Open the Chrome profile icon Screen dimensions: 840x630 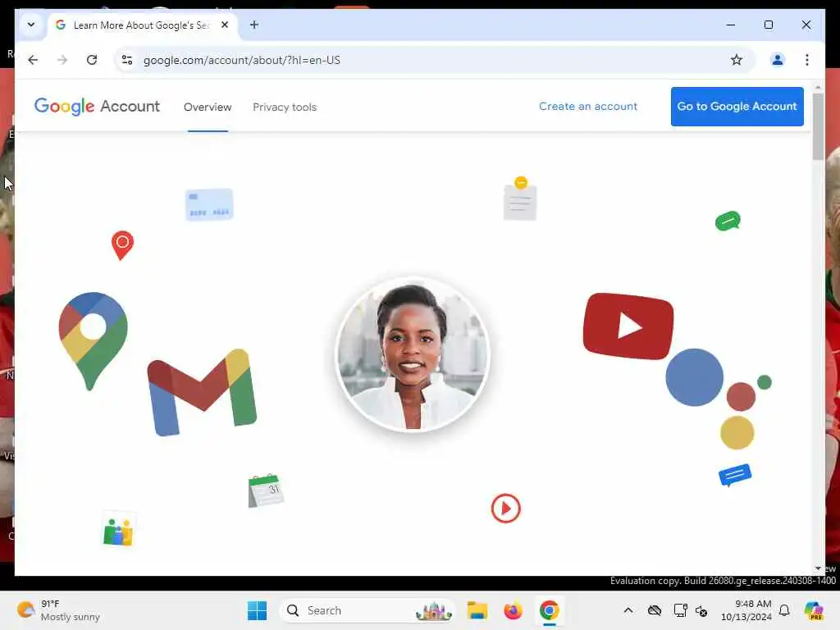tap(778, 60)
